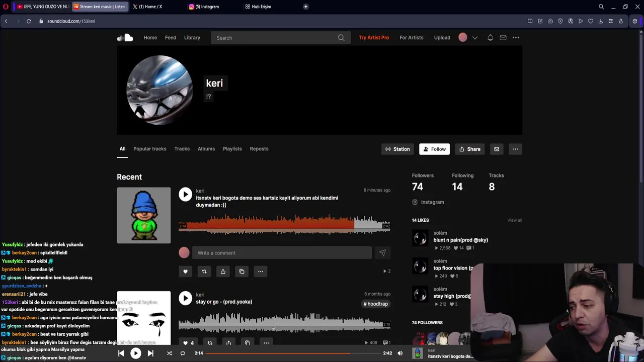Seek on the bottom player progress bar
The image size is (644, 362).
[x=293, y=353]
